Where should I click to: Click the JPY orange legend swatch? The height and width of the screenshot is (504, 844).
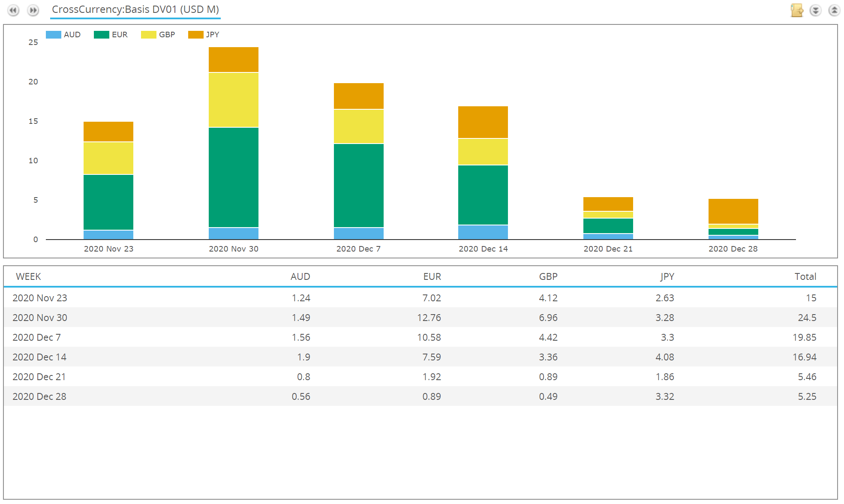tap(195, 35)
